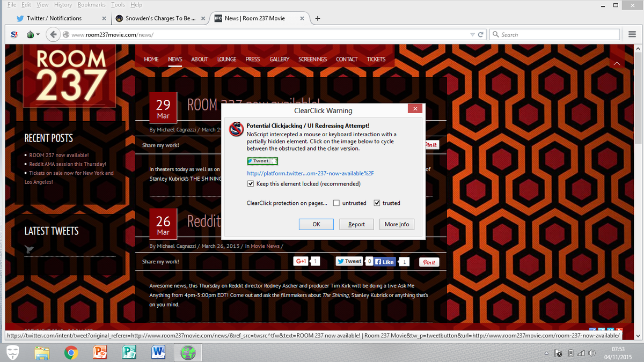Enable ClearClick on untrusted pages checkbox
The height and width of the screenshot is (362, 644).
point(336,203)
